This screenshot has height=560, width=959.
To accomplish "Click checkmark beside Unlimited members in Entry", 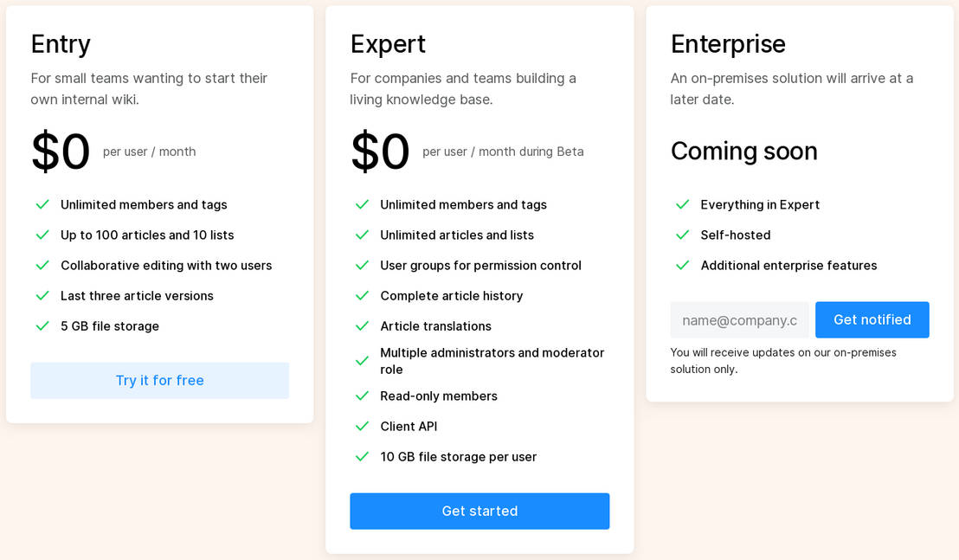I will point(42,205).
